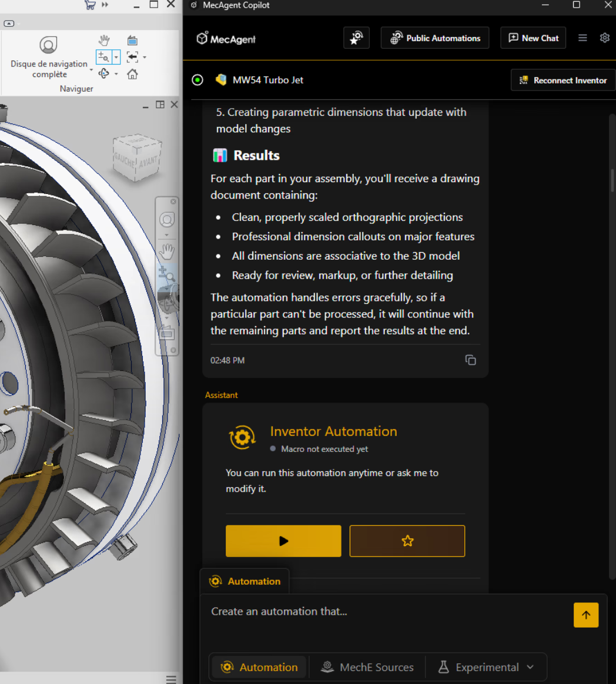The width and height of the screenshot is (616, 684).
Task: Save automation to favorites with star button
Action: (407, 541)
